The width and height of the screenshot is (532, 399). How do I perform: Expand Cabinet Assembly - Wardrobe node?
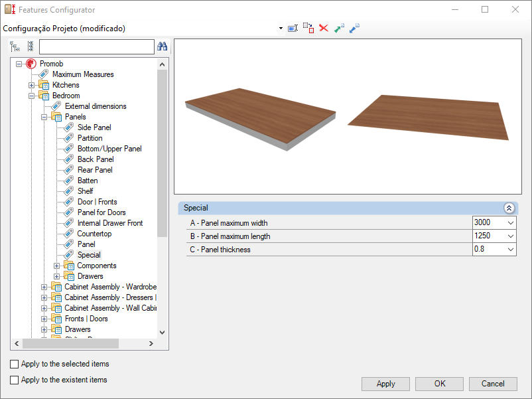click(44, 287)
